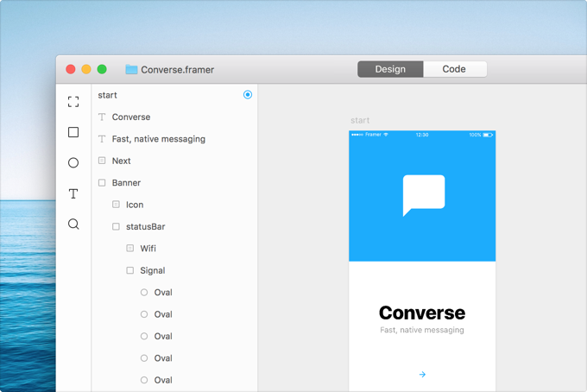Image resolution: width=587 pixels, height=392 pixels.
Task: Switch to the Design tab
Action: pyautogui.click(x=390, y=69)
